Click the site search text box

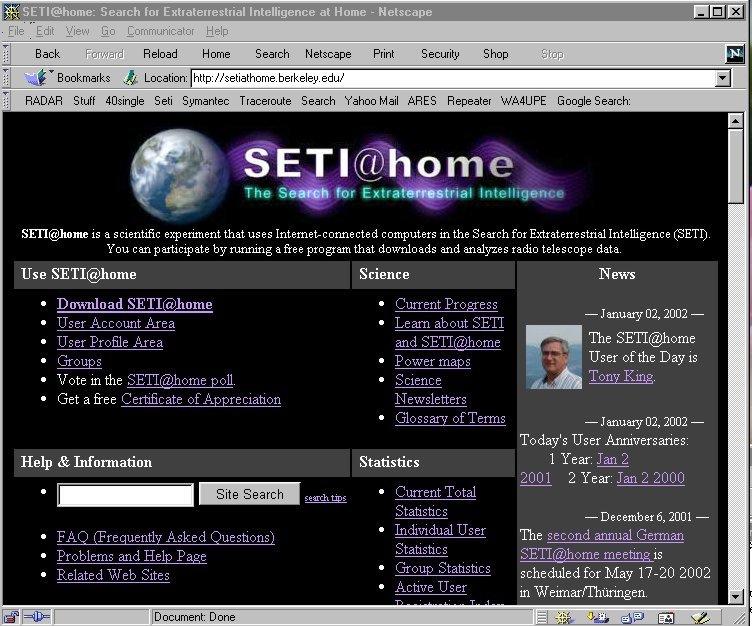coord(125,495)
